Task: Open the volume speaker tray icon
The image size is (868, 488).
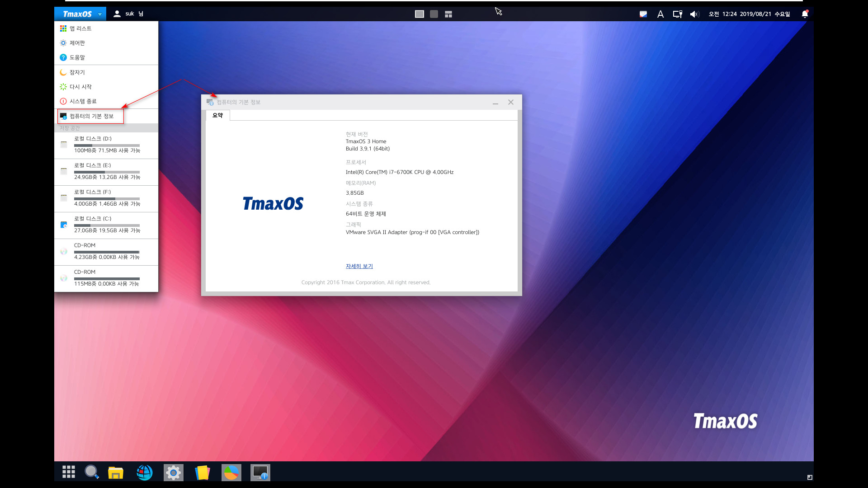Action: (x=694, y=14)
